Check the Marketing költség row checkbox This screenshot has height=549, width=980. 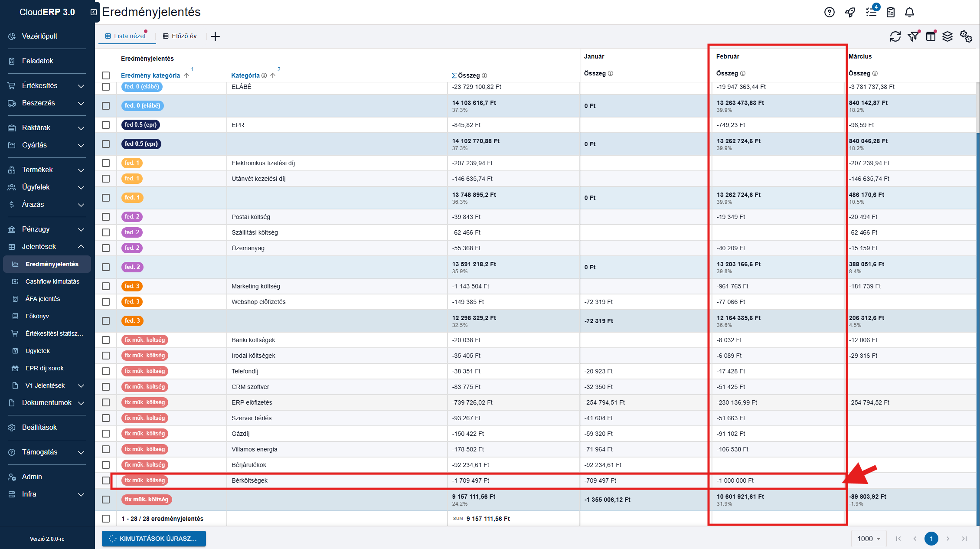(x=106, y=286)
